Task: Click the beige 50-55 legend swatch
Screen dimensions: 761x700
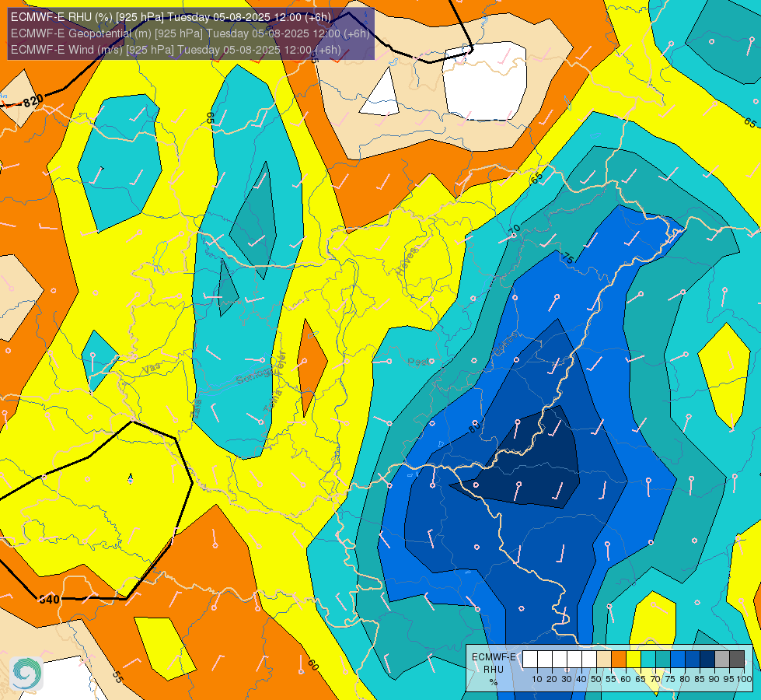Action: click(604, 660)
